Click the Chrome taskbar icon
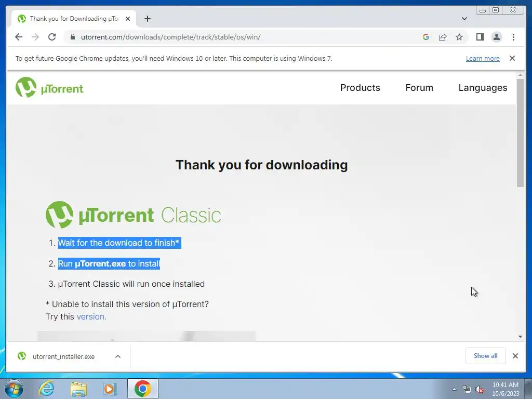Image resolution: width=532 pixels, height=399 pixels. pos(142,389)
